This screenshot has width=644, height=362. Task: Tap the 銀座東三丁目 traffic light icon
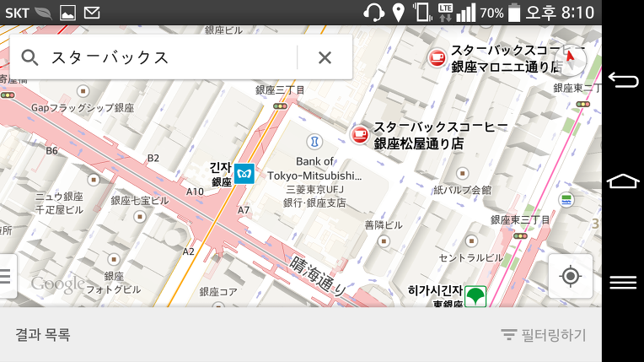[520, 236]
